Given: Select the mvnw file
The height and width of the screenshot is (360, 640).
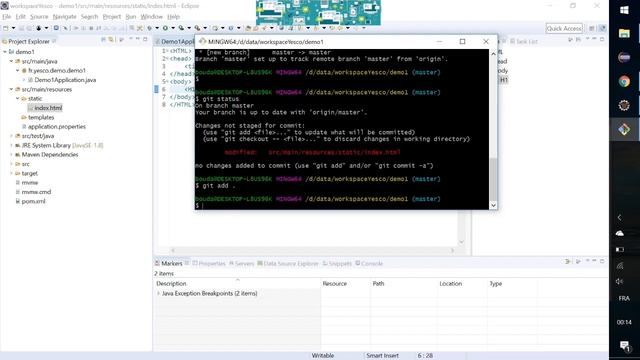Looking at the screenshot, I should (x=30, y=182).
